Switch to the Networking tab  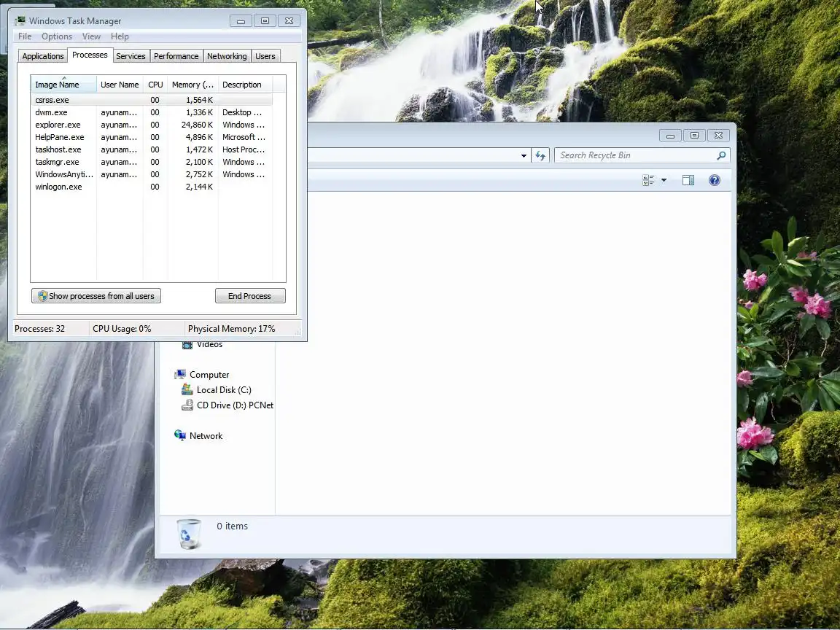(x=227, y=56)
